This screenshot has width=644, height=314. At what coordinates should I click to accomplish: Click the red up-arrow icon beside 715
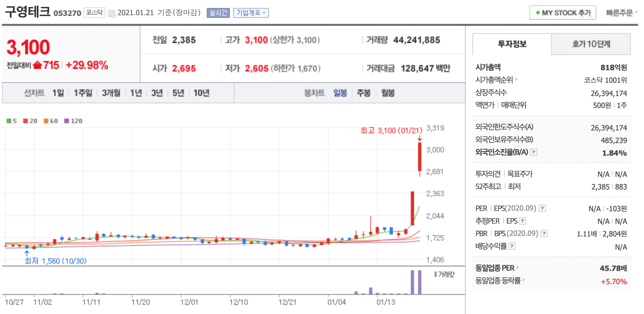[37, 65]
